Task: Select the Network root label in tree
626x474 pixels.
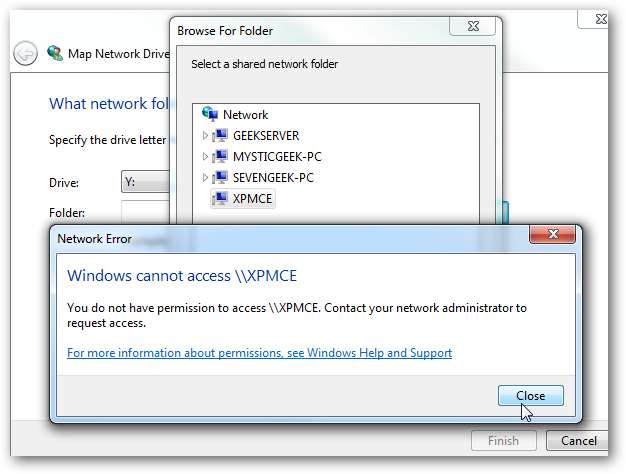Action: 245,114
